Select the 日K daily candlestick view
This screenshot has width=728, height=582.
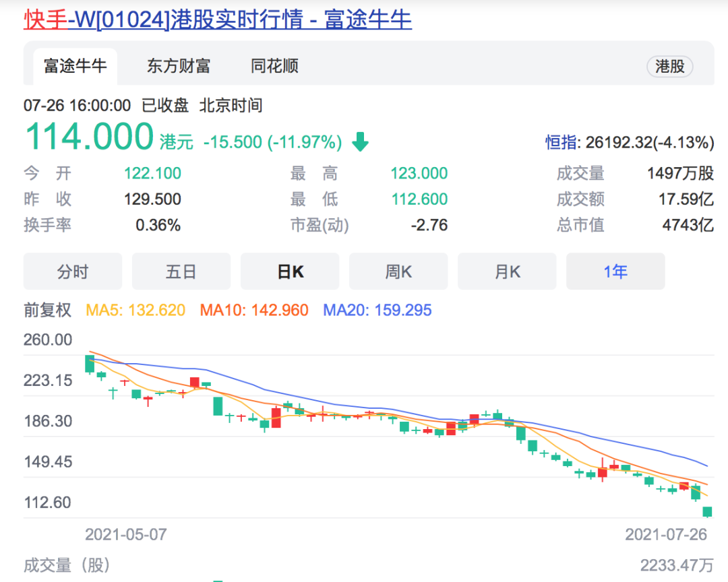click(290, 271)
